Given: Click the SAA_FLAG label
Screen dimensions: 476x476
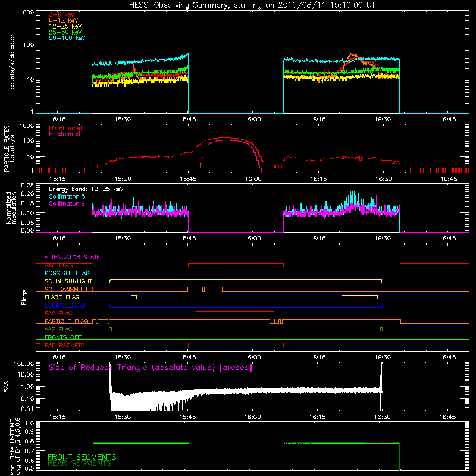Looking at the screenshot, I should pos(58,313).
